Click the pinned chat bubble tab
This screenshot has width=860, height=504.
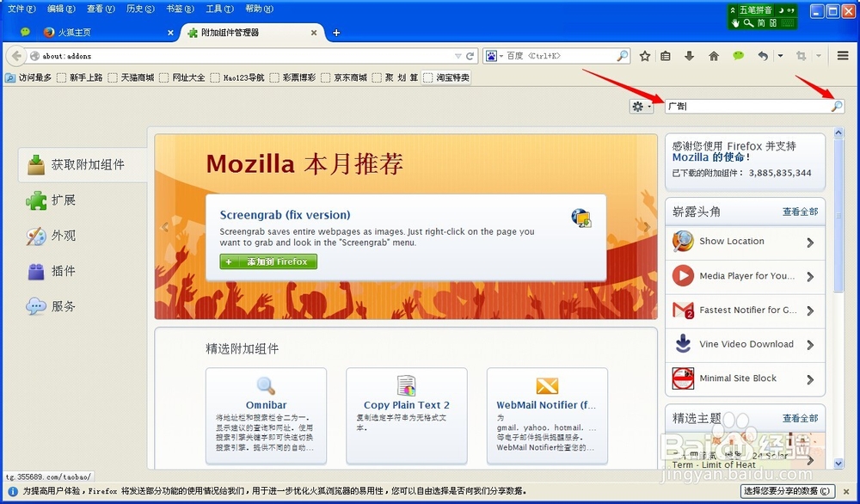25,33
